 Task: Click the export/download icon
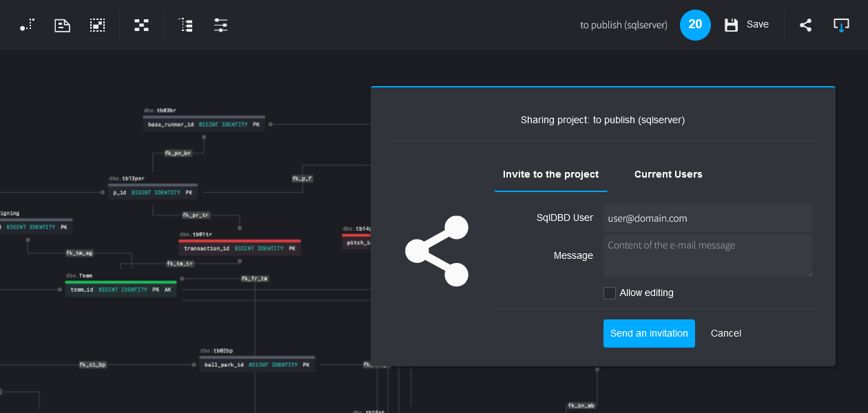(841, 25)
